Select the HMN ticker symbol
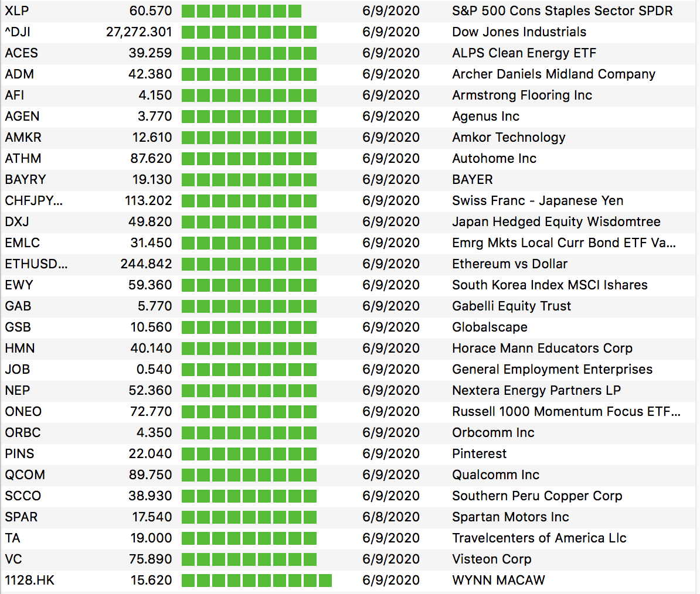The width and height of the screenshot is (700, 594). (x=20, y=349)
